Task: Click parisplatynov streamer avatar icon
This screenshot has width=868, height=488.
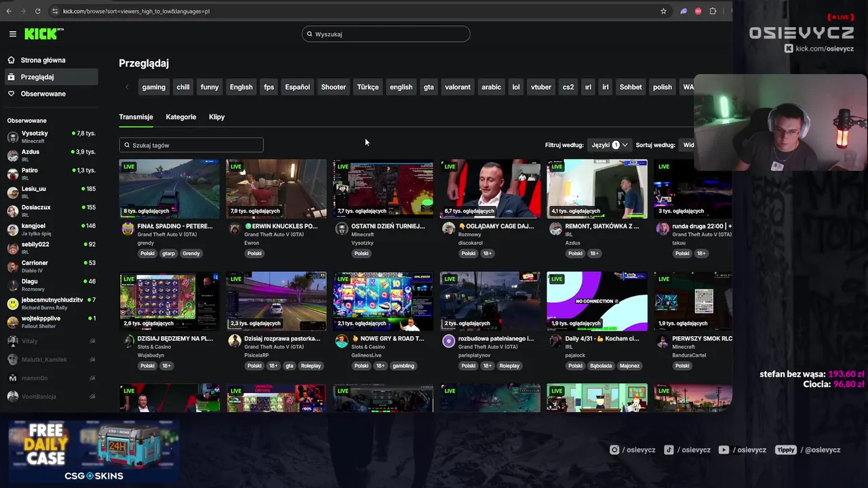Action: (x=448, y=342)
